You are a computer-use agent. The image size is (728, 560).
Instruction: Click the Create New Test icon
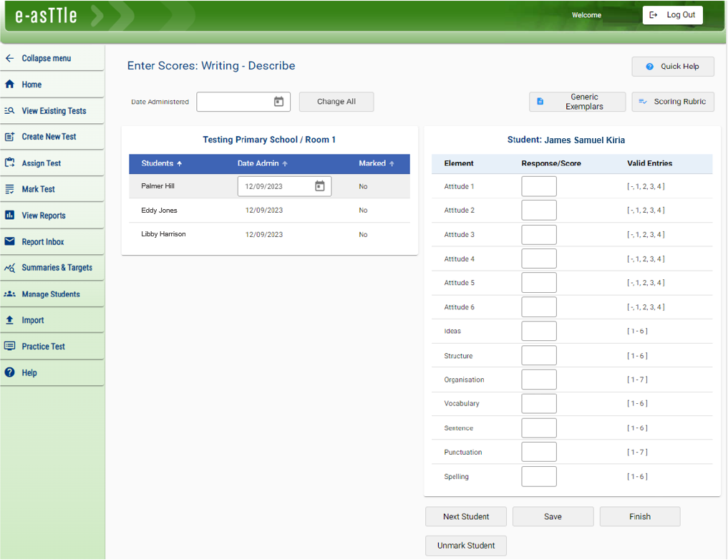10,137
